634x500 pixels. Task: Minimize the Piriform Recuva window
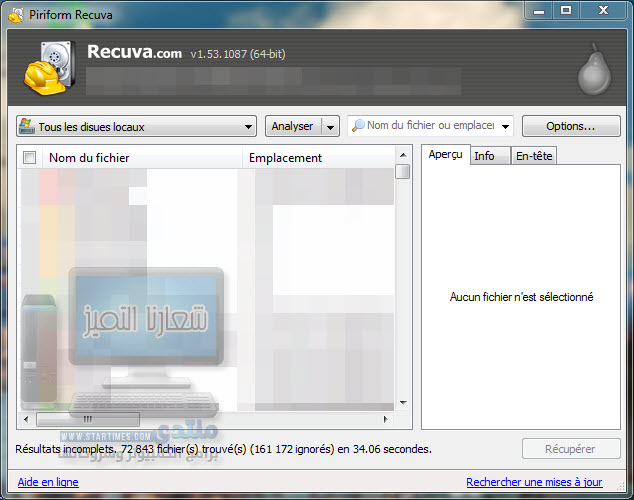[539, 11]
